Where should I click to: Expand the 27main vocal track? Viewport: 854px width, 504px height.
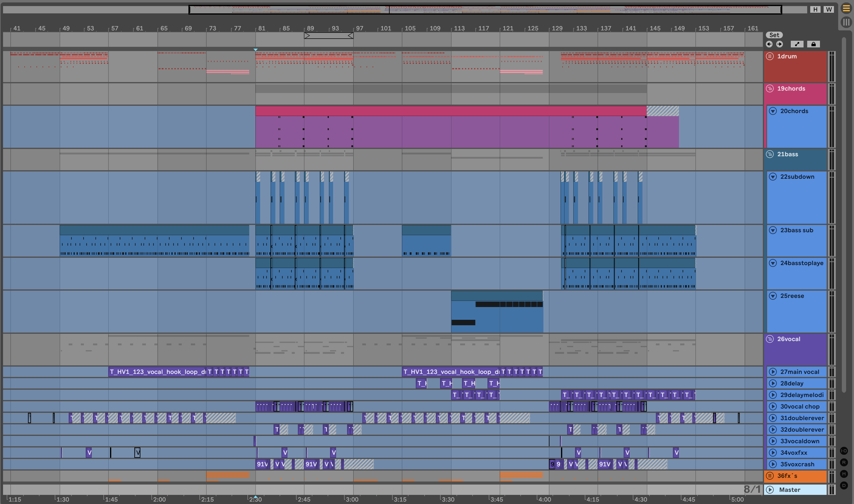pyautogui.click(x=773, y=372)
